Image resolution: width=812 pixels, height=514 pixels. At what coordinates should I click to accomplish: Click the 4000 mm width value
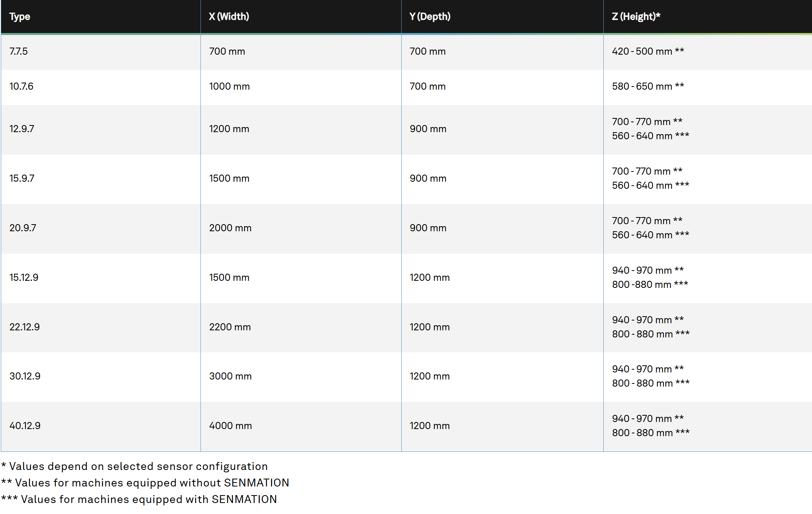tap(230, 426)
